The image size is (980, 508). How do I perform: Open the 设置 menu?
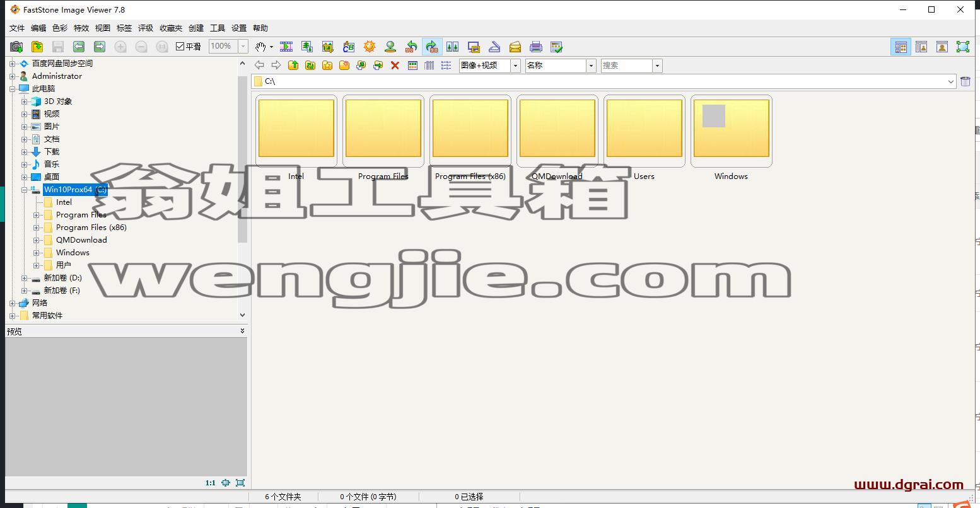pos(239,28)
